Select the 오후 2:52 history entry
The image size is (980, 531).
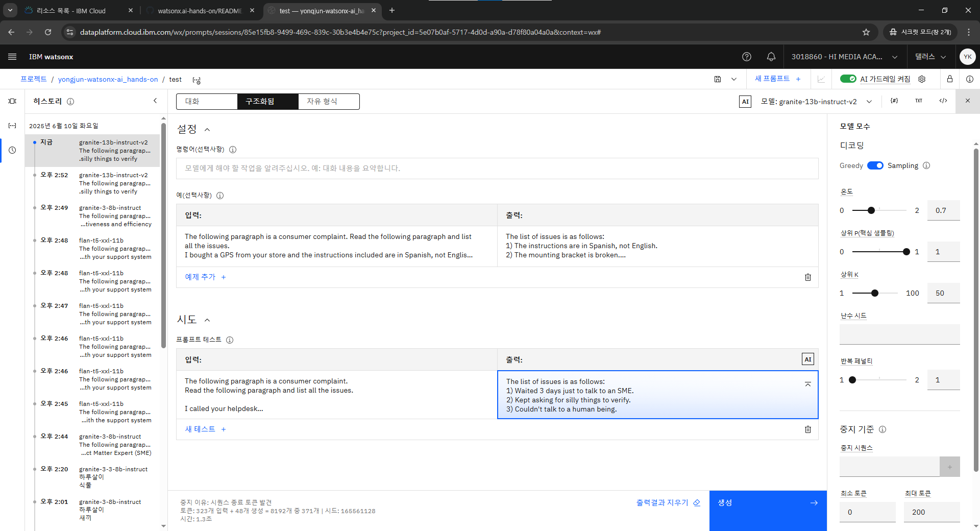[92, 183]
